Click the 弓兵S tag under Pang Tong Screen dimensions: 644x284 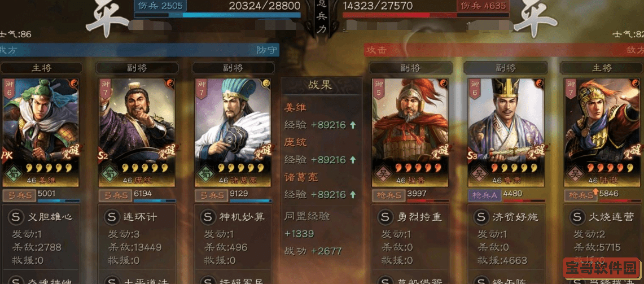(x=115, y=195)
